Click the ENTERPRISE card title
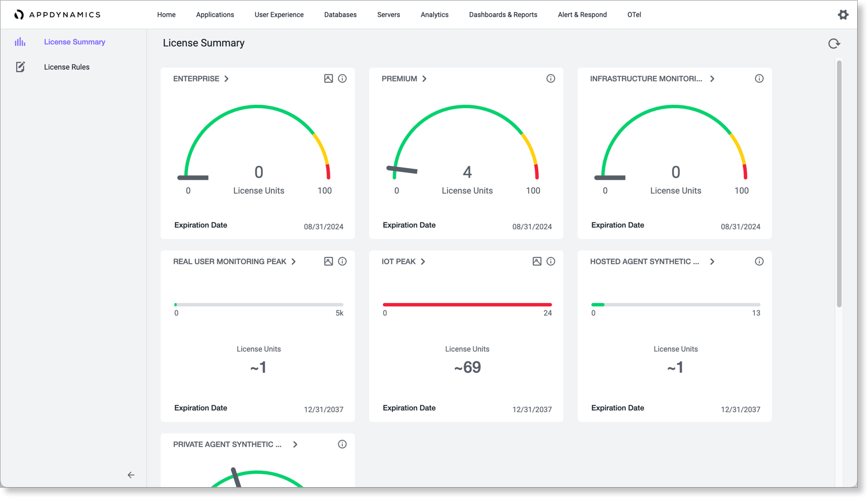This screenshot has width=868, height=498. point(196,79)
